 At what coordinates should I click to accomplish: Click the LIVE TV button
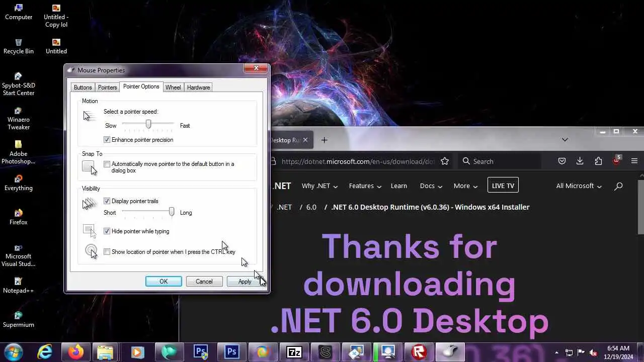[503, 186]
